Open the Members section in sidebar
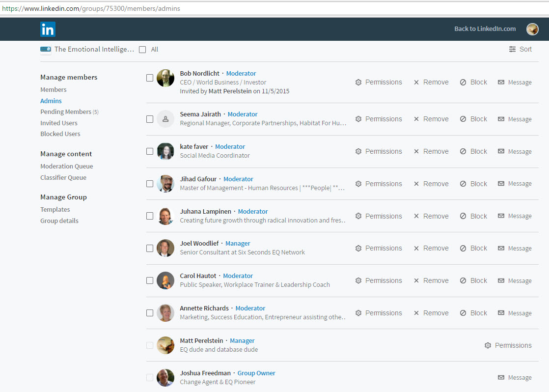The width and height of the screenshot is (549, 392). (x=54, y=90)
